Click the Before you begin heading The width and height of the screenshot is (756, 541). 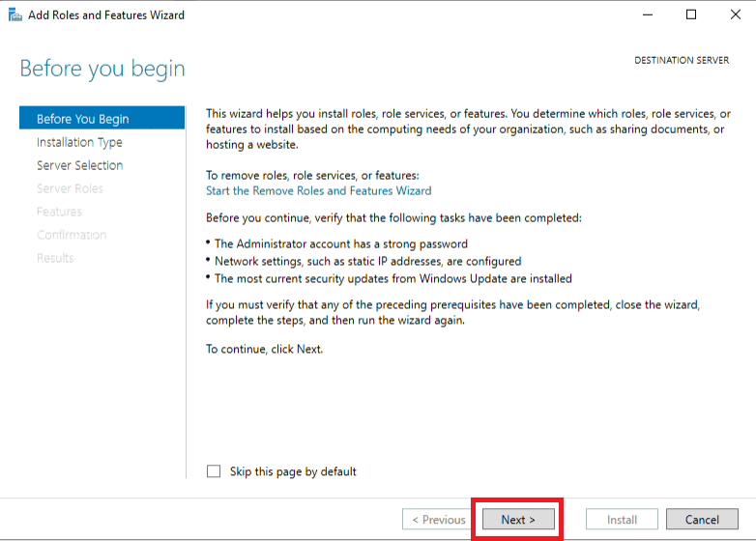point(102,69)
